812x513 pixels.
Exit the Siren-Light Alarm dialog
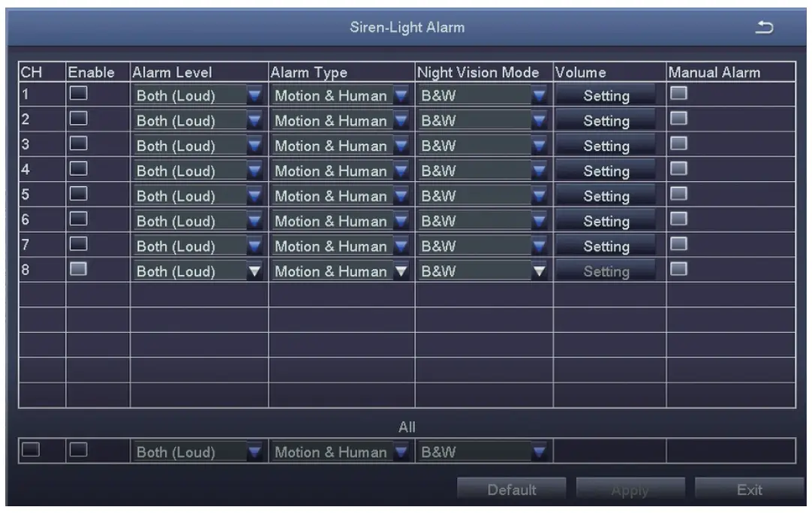[x=749, y=489]
